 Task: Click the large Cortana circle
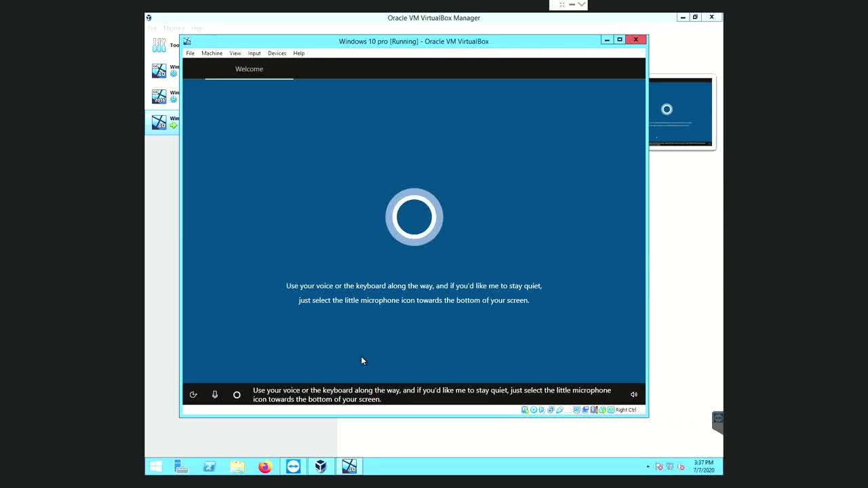[x=414, y=217]
